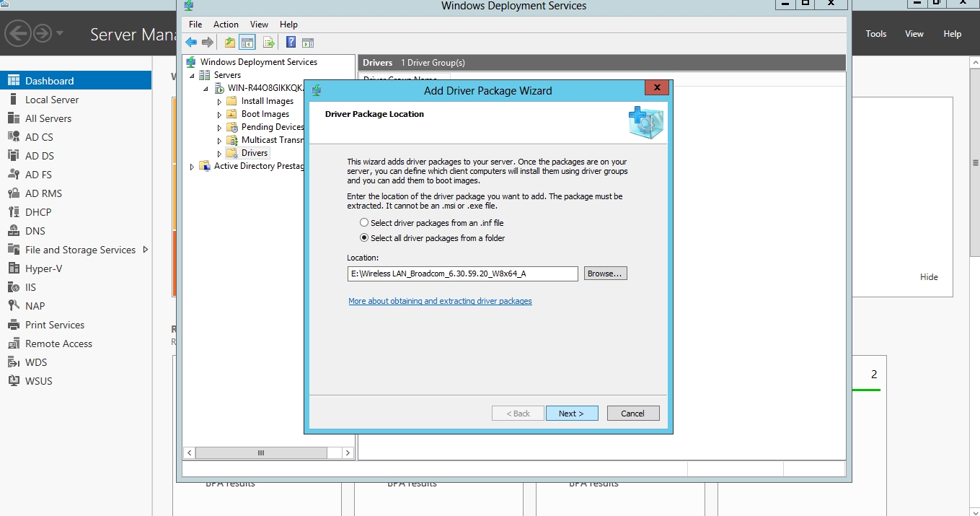Open the Action menu
The image size is (980, 516).
click(x=226, y=25)
